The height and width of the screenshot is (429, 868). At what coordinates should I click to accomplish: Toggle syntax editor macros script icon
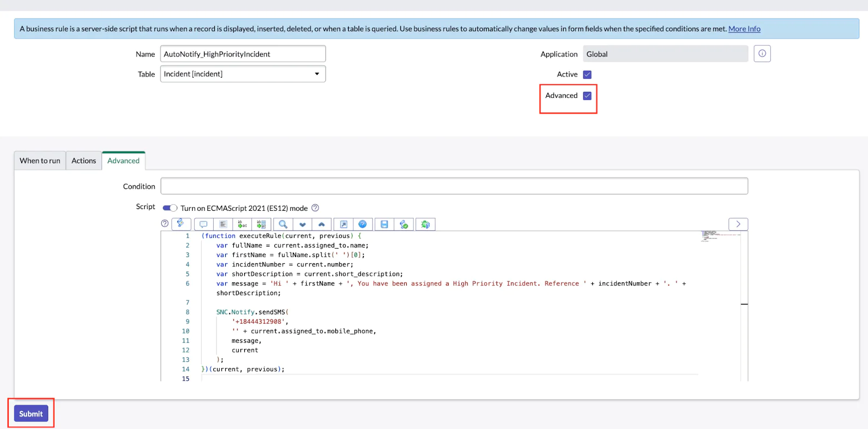click(181, 224)
